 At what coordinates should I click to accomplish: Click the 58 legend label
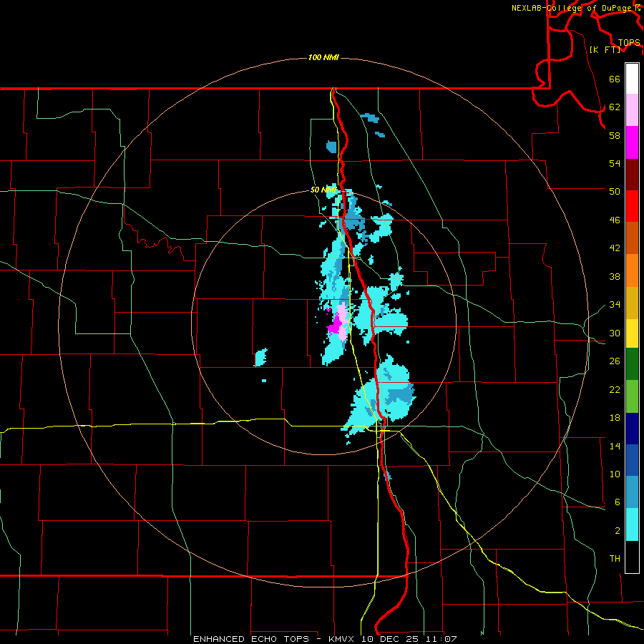[615, 135]
